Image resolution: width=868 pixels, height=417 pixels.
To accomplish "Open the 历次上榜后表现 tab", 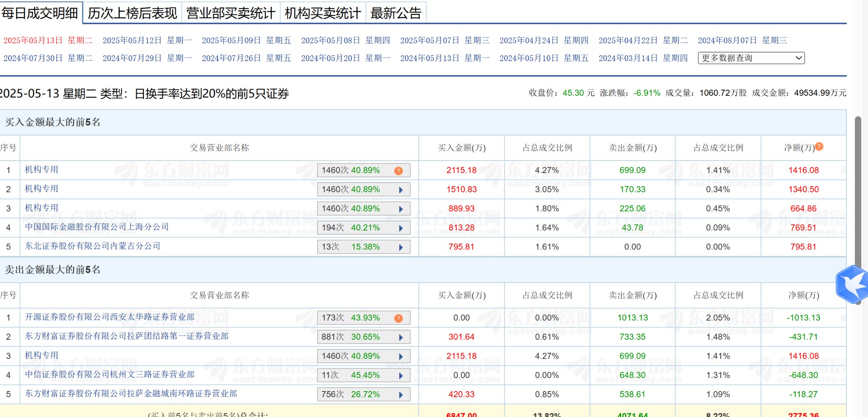I will [x=133, y=12].
